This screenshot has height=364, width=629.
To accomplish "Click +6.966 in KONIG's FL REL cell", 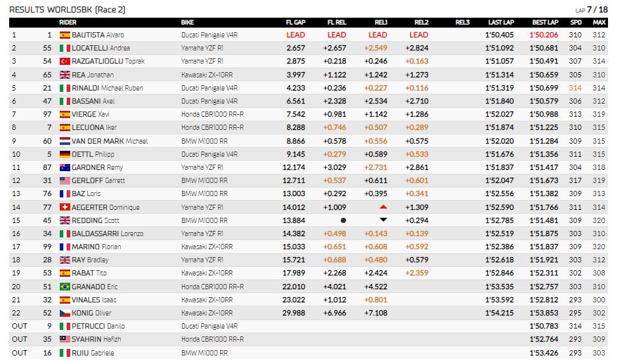I will click(335, 313).
